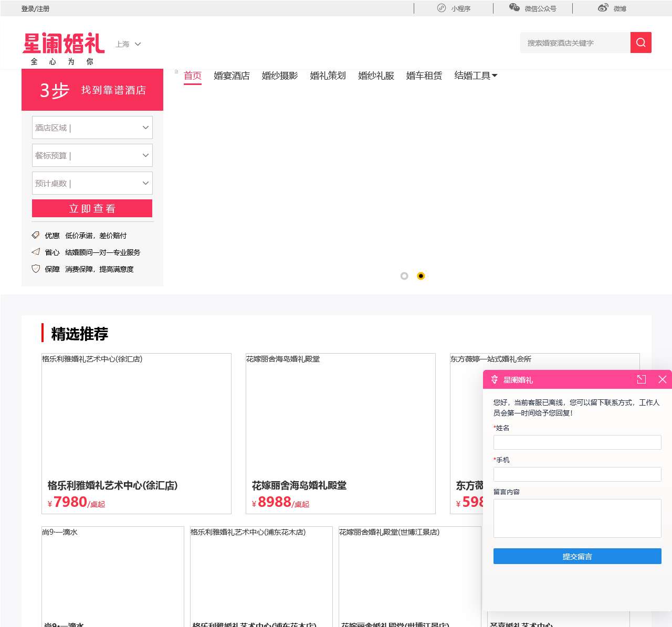
Task: Open the 婚纱礼服 menu item
Action: (375, 76)
